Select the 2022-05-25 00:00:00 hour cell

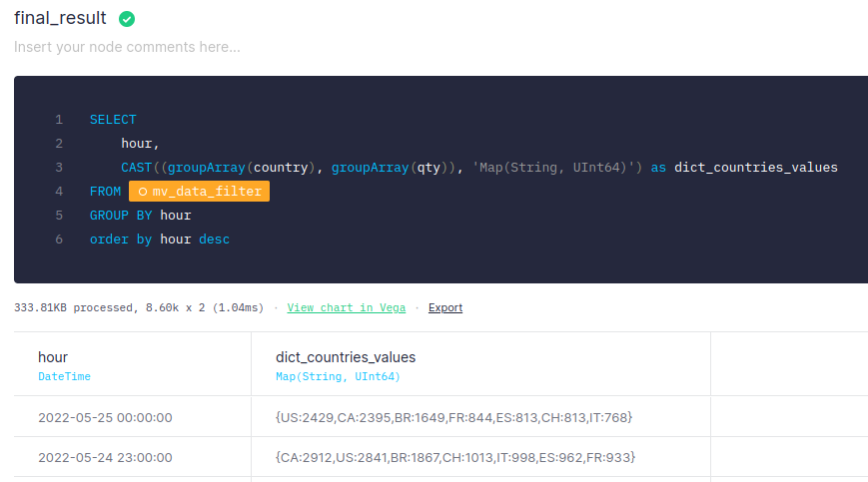click(x=105, y=417)
